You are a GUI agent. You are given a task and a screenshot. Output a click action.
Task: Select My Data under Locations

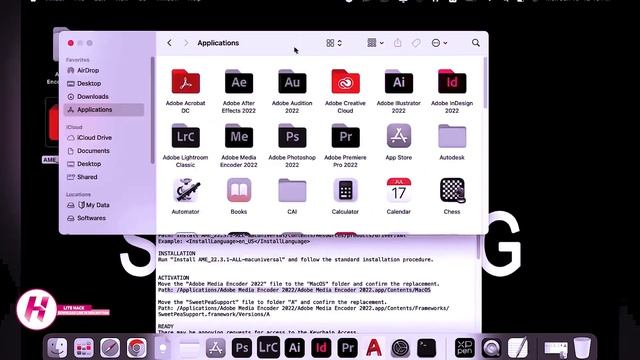click(x=104, y=205)
